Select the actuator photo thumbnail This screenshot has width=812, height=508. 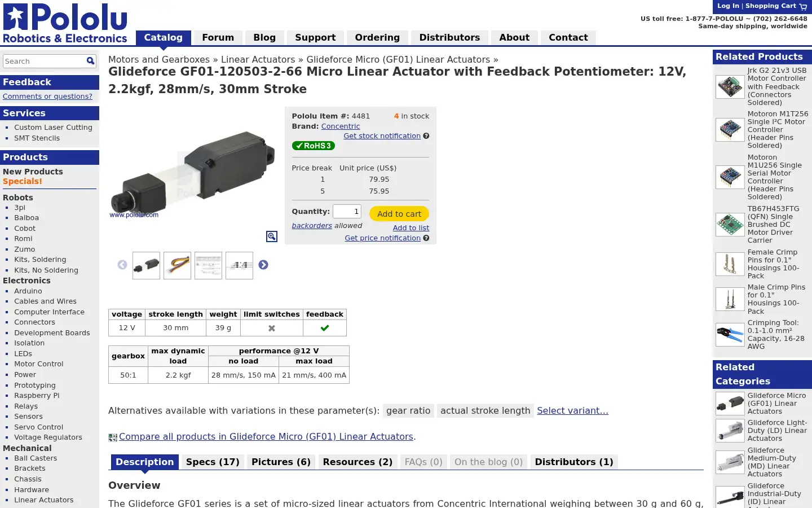(146, 265)
